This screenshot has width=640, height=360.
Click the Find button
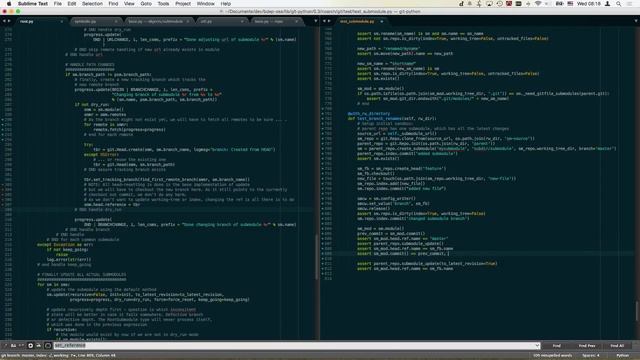[x=557, y=346]
